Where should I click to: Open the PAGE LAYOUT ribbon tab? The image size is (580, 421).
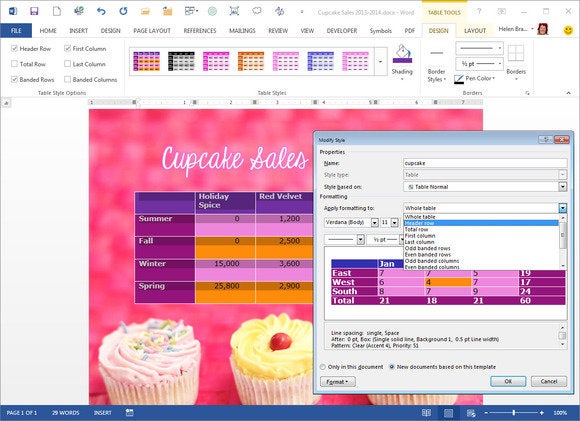tap(152, 31)
